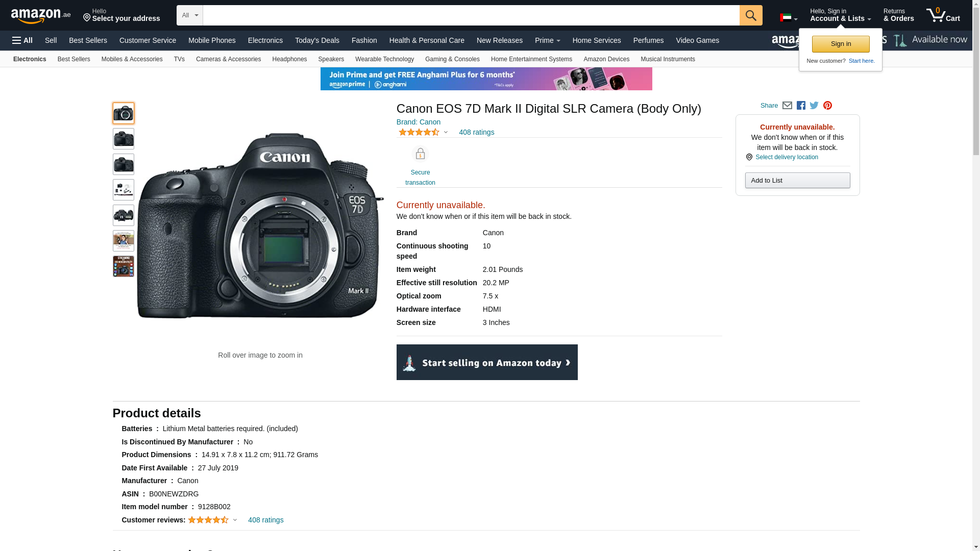Click the search magnifier button
The image size is (980, 551).
pyautogui.click(x=750, y=15)
